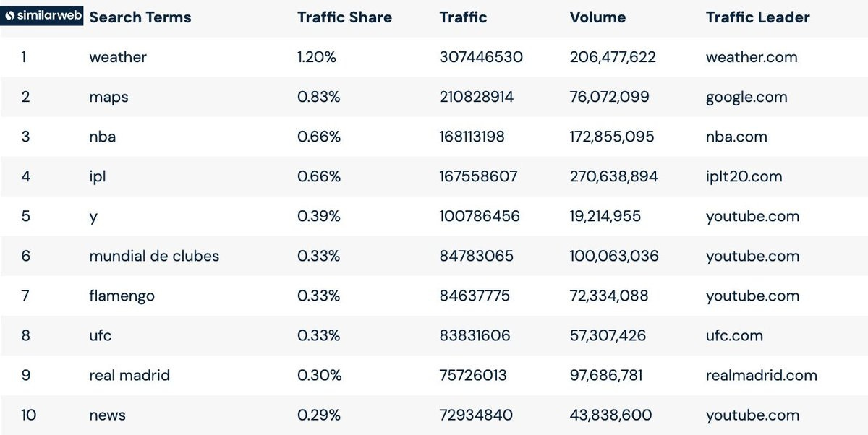Open youtube.com in the flamengo row
Image resolution: width=868 pixels, height=435 pixels.
pyautogui.click(x=752, y=296)
